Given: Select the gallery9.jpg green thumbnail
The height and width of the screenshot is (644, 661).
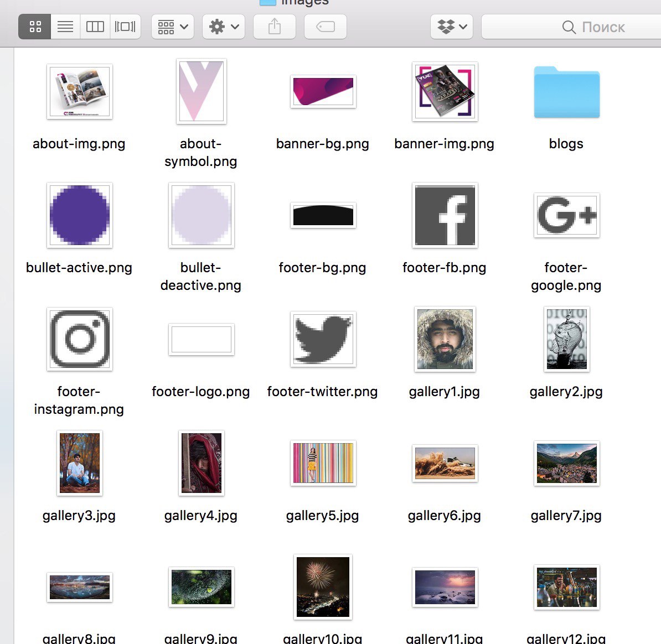Looking at the screenshot, I should point(202,586).
